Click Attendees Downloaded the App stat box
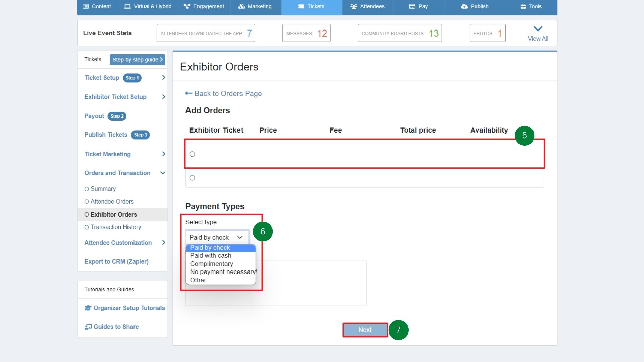 (206, 33)
